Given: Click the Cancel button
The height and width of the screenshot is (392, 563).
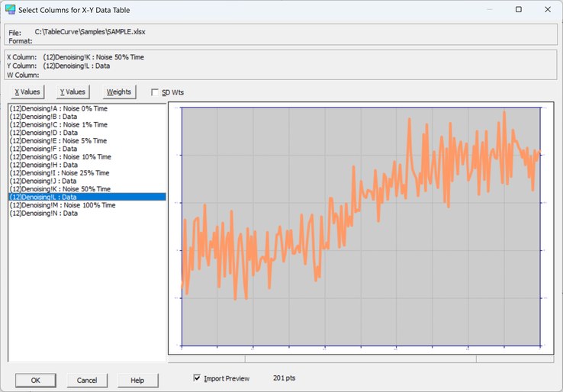Looking at the screenshot, I should pos(87,380).
